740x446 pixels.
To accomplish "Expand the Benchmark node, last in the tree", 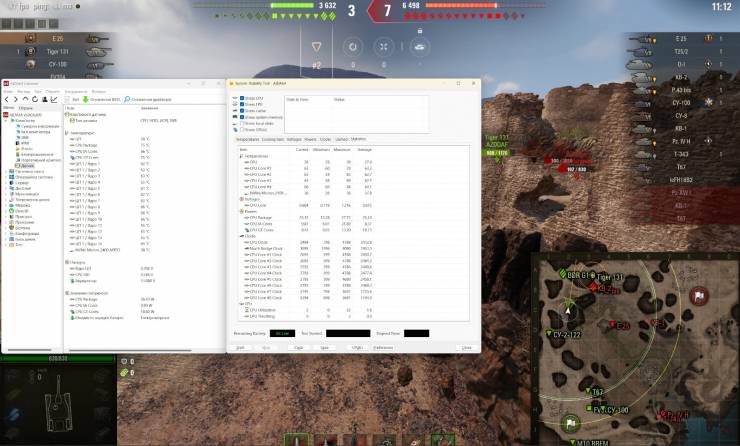I will [x=6, y=245].
